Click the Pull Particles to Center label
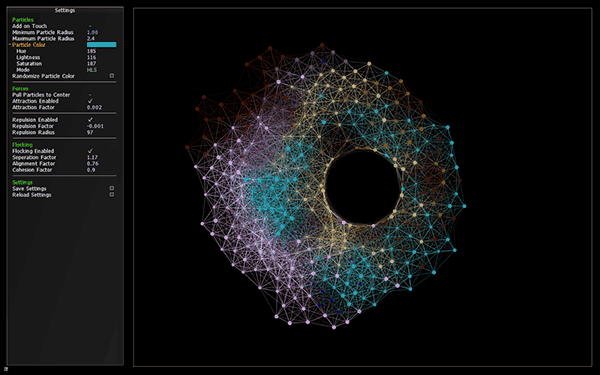600x375 pixels. [41, 95]
